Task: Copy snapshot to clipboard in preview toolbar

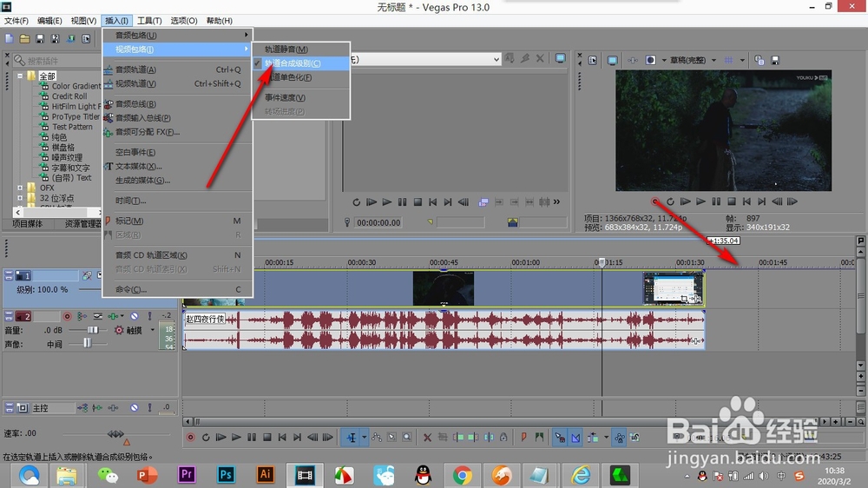Action: (x=759, y=60)
